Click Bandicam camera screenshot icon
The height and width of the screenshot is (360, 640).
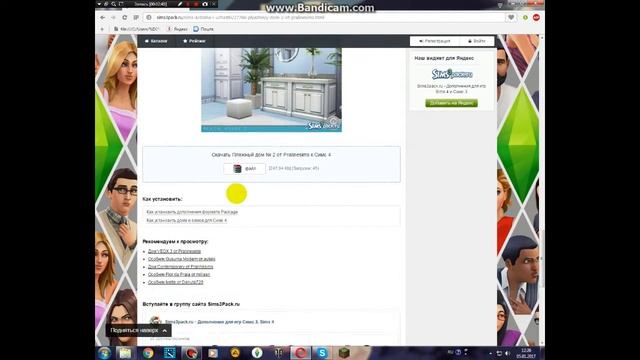(204, 4)
